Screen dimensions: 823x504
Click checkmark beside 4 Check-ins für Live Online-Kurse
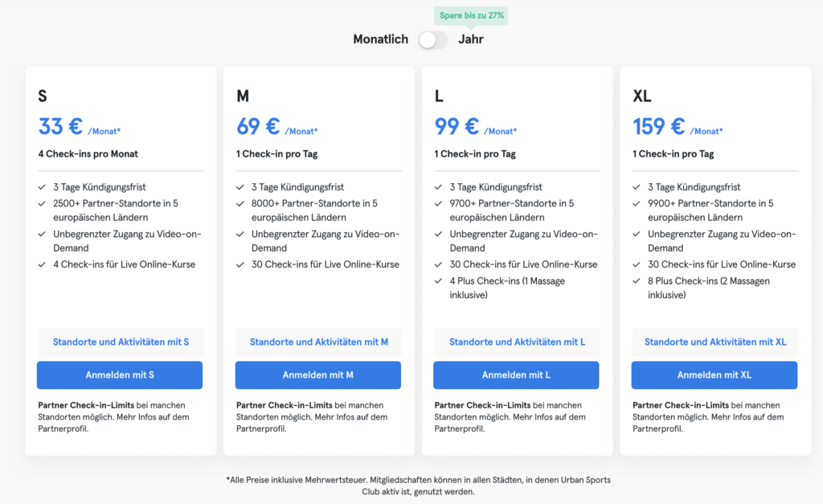pos(42,264)
